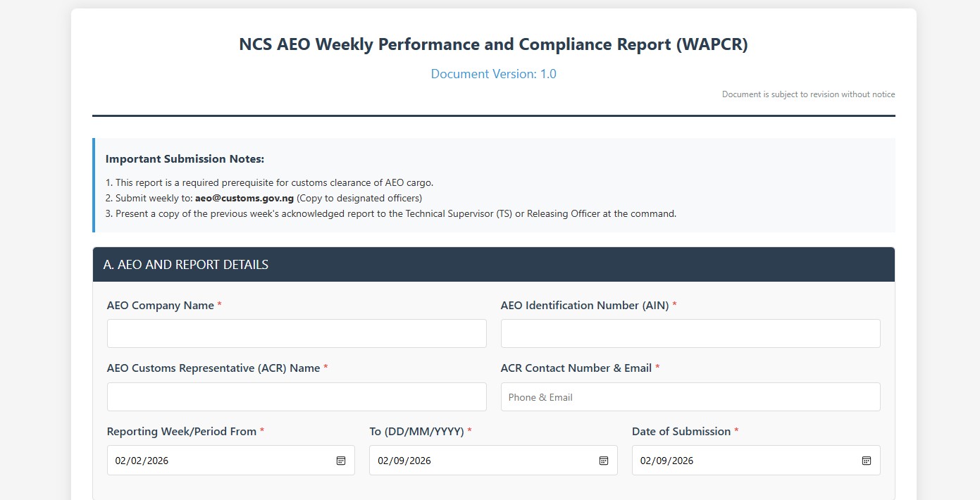This screenshot has width=980, height=500.
Task: Click the Phone & Email placeholder field
Action: click(690, 396)
